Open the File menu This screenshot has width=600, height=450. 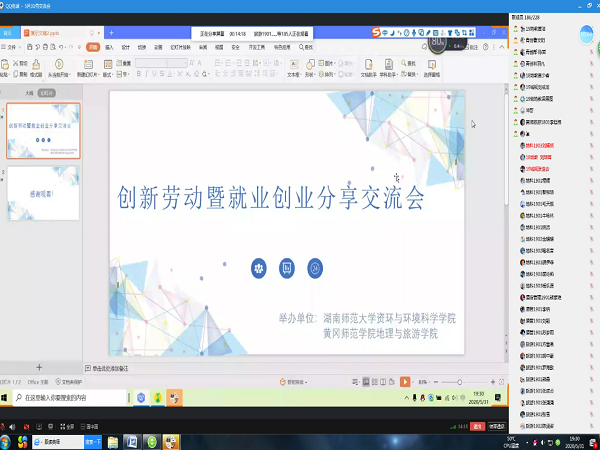(11, 47)
